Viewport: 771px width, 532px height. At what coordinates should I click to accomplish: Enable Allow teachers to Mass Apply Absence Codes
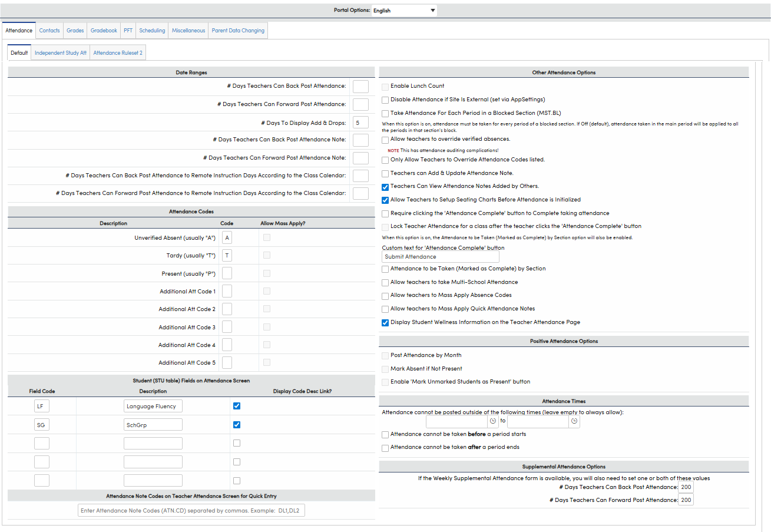tap(385, 296)
